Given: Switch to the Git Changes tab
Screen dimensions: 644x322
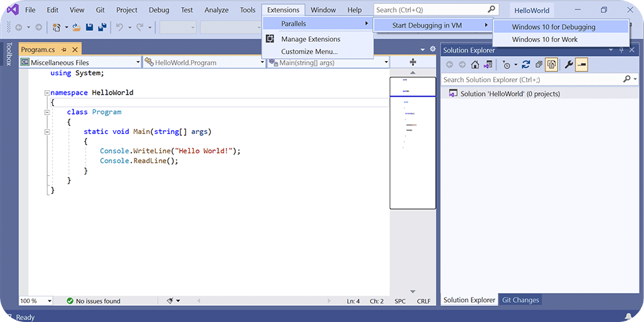Looking at the screenshot, I should 520,300.
